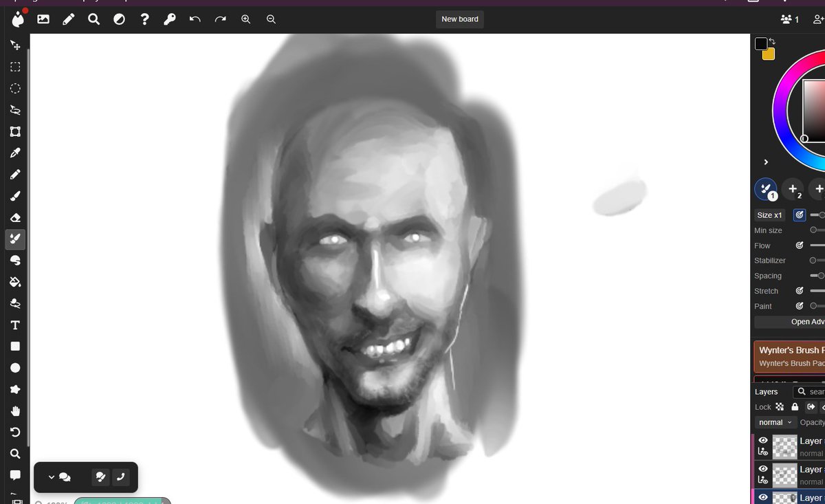The height and width of the screenshot is (504, 825).
Task: Rename the New board title
Action: [460, 19]
